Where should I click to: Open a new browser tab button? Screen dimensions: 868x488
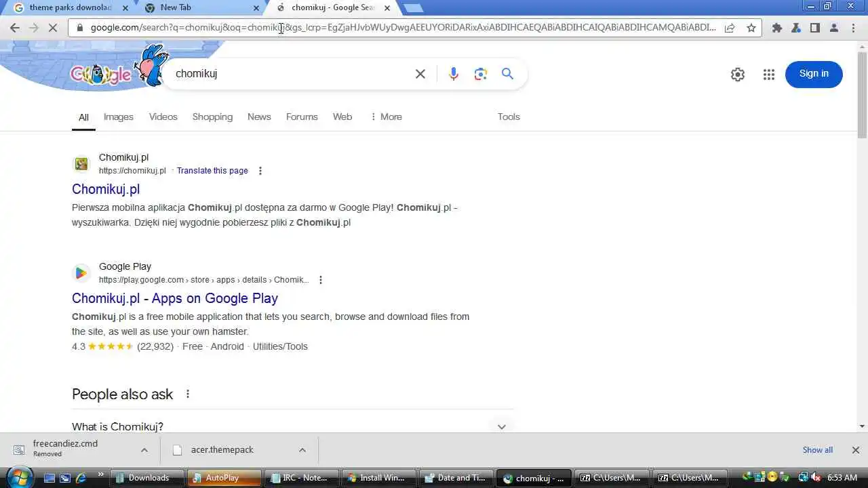click(x=413, y=8)
